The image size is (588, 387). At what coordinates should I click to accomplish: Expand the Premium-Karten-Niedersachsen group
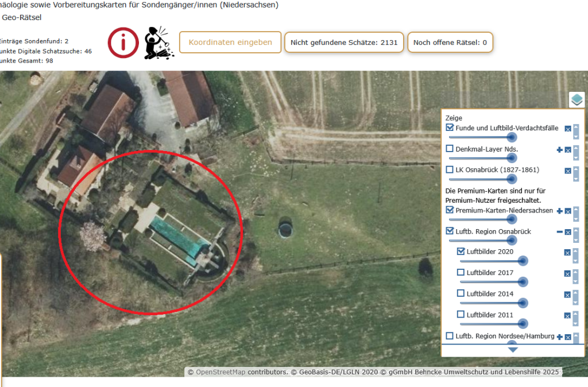tap(559, 211)
